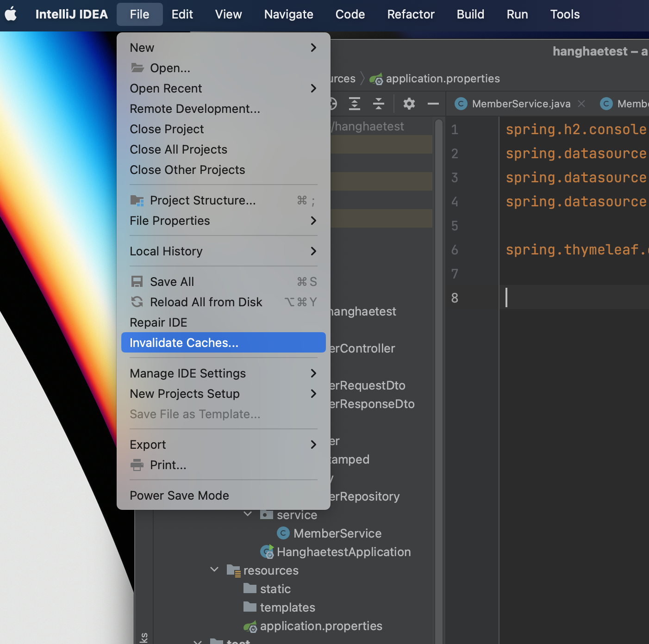Select Repair IDE
Image resolution: width=649 pixels, height=644 pixels.
pyautogui.click(x=224, y=322)
